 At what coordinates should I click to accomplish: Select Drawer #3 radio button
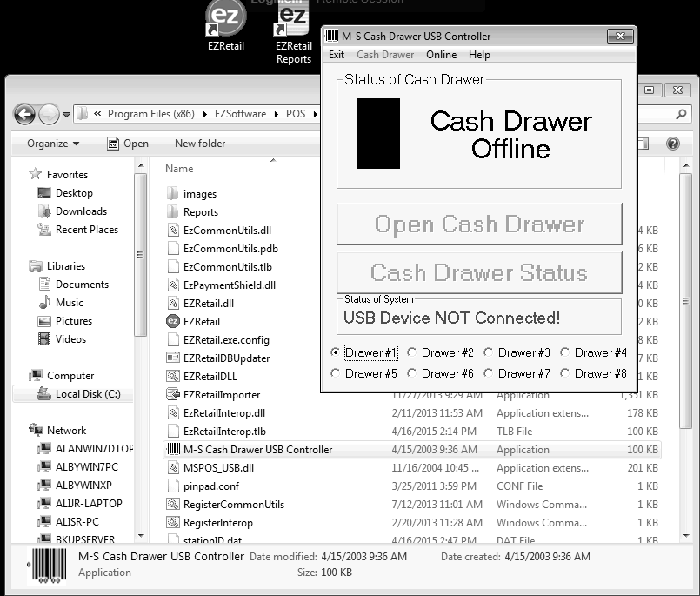click(489, 352)
